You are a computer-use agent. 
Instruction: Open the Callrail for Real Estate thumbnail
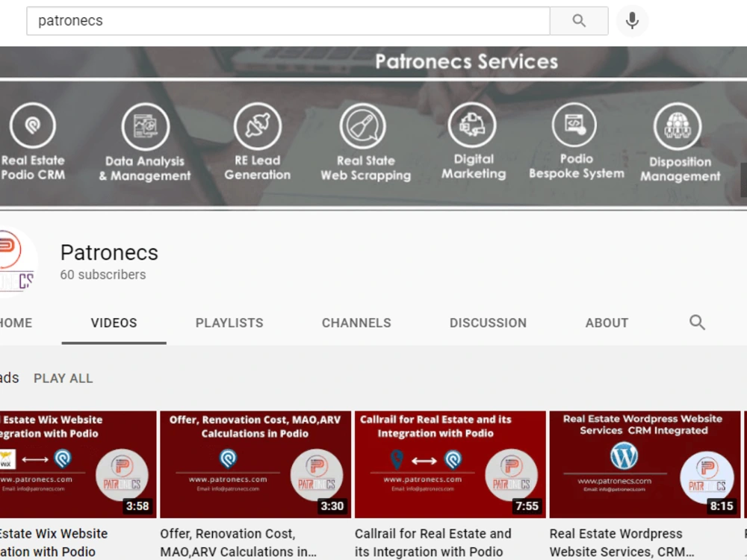point(450,464)
